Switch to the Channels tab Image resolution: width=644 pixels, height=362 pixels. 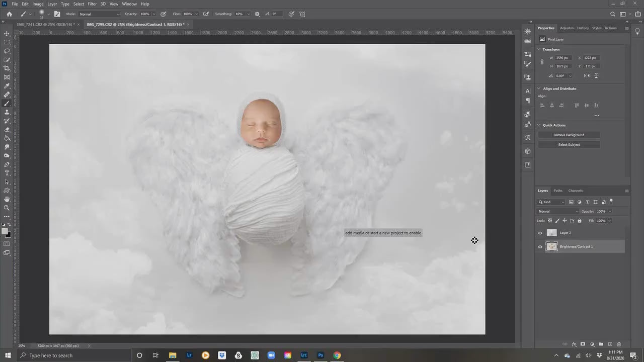(575, 191)
